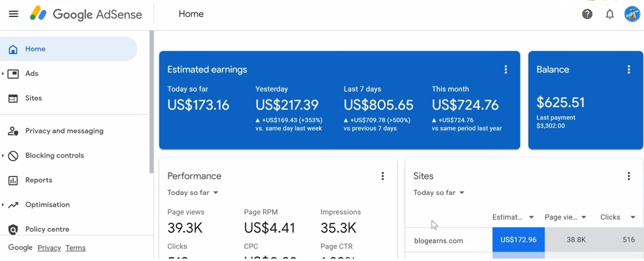Open the Reports menu item

point(39,180)
